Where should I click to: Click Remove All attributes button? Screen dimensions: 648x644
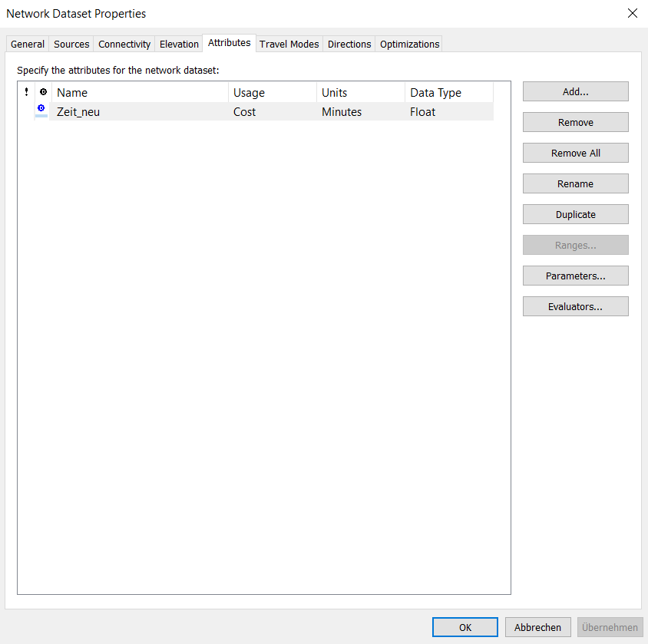coord(575,153)
